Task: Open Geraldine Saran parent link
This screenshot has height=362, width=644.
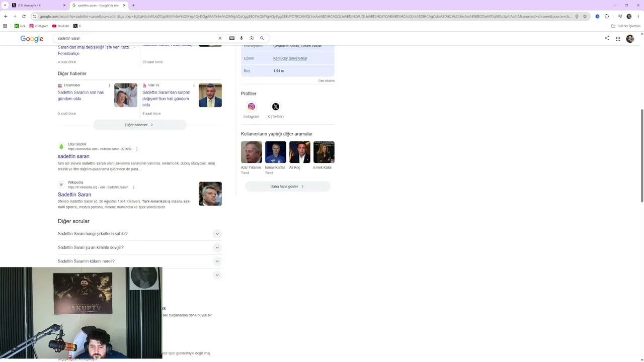Action: pyautogui.click(x=286, y=46)
